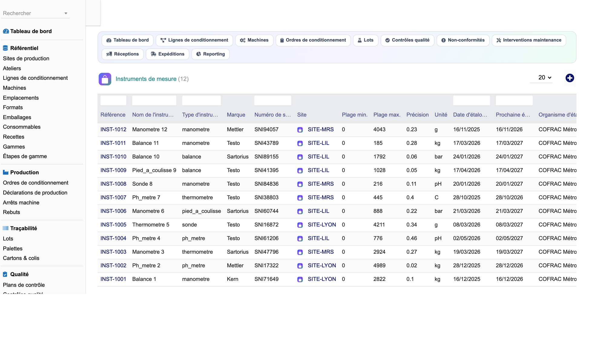Image resolution: width=589 pixels, height=364 pixels.
Task: Open Plans de contrôle in sidebar
Action: tap(24, 285)
